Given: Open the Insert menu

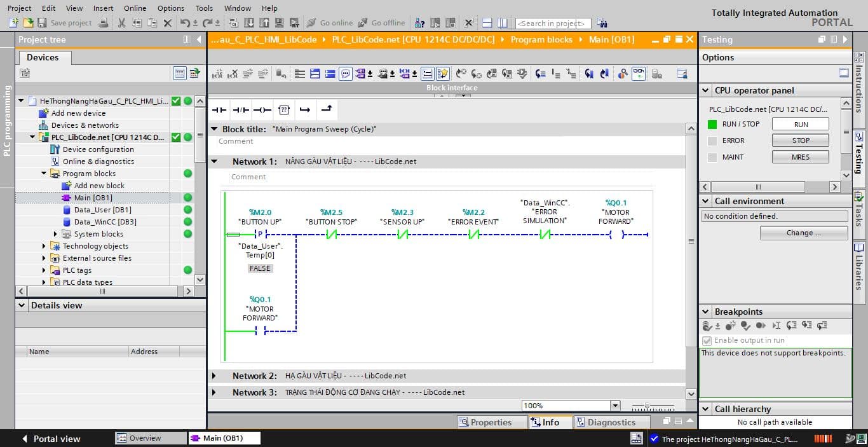Looking at the screenshot, I should (x=103, y=8).
